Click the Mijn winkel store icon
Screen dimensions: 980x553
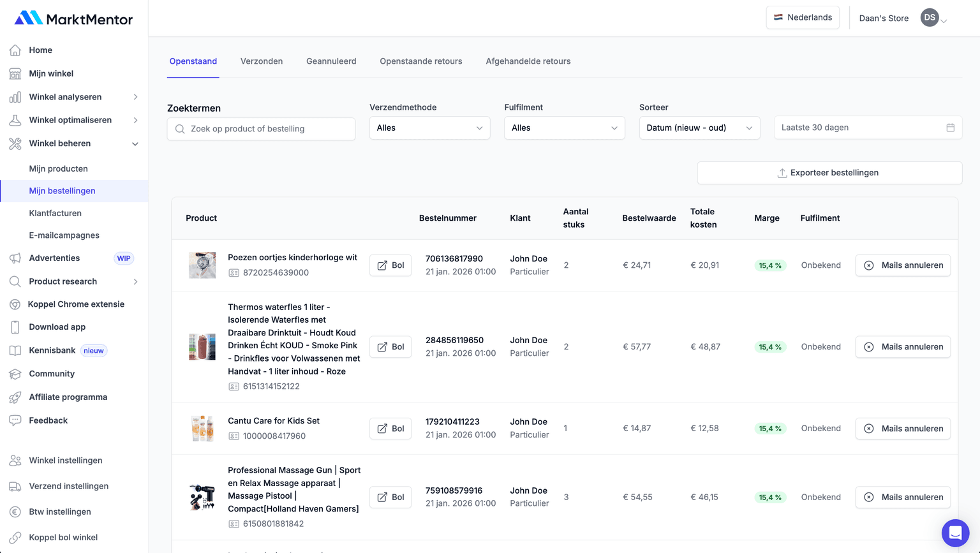15,74
